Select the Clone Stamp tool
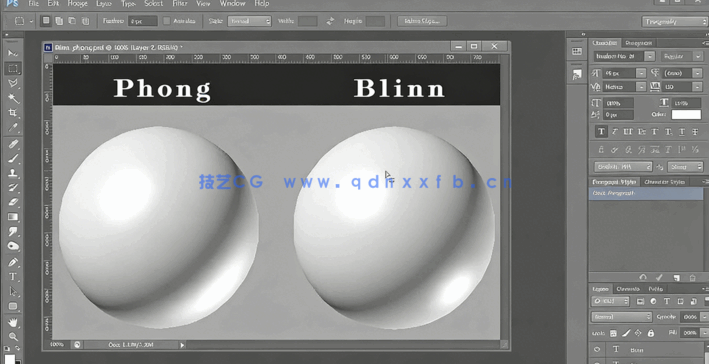 point(13,173)
